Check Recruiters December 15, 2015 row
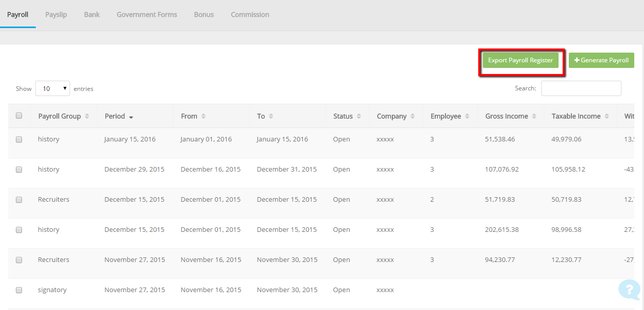 (19, 200)
